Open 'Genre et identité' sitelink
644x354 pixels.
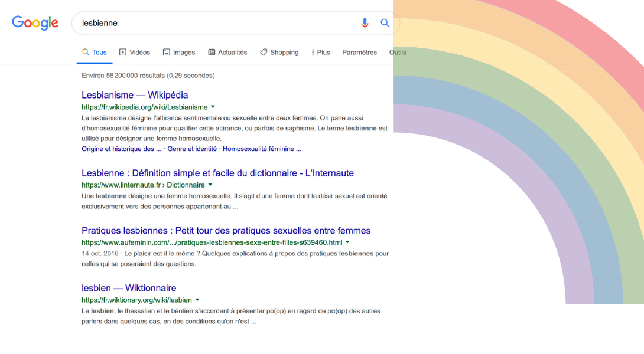click(192, 149)
